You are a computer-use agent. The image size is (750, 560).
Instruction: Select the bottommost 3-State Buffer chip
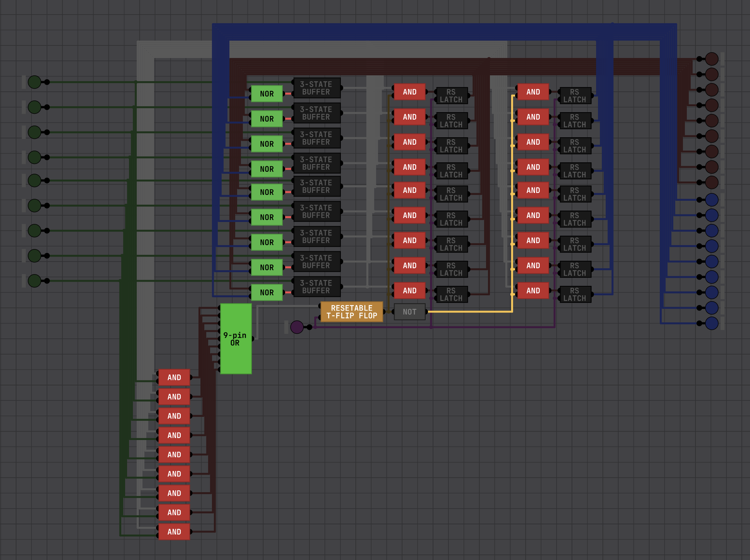pyautogui.click(x=317, y=287)
